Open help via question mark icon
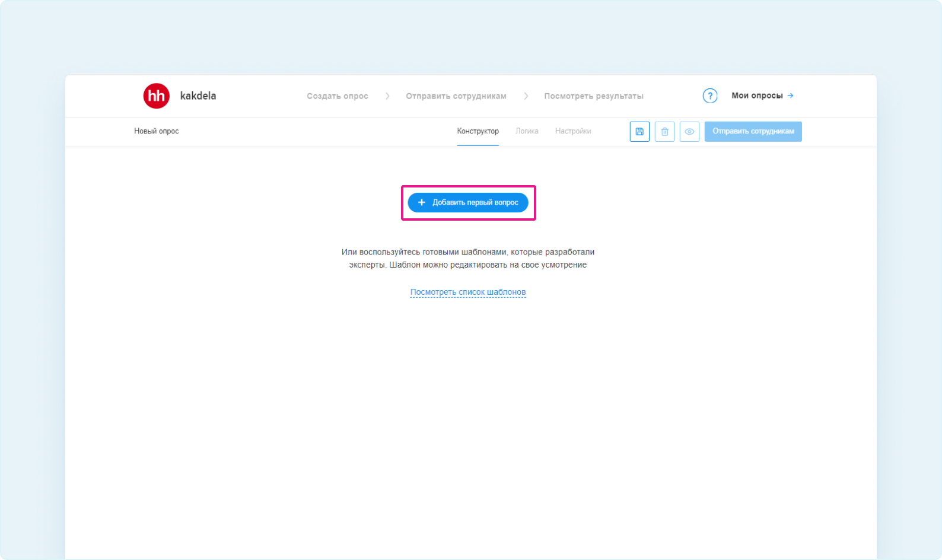Screen dimensions: 942x560 tap(710, 96)
